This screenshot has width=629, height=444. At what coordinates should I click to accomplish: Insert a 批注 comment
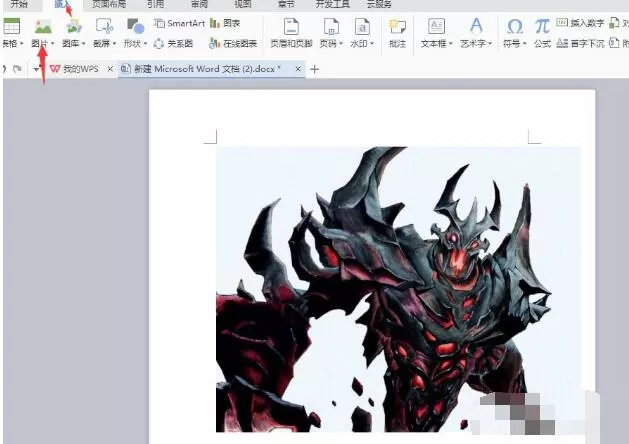[x=397, y=33]
